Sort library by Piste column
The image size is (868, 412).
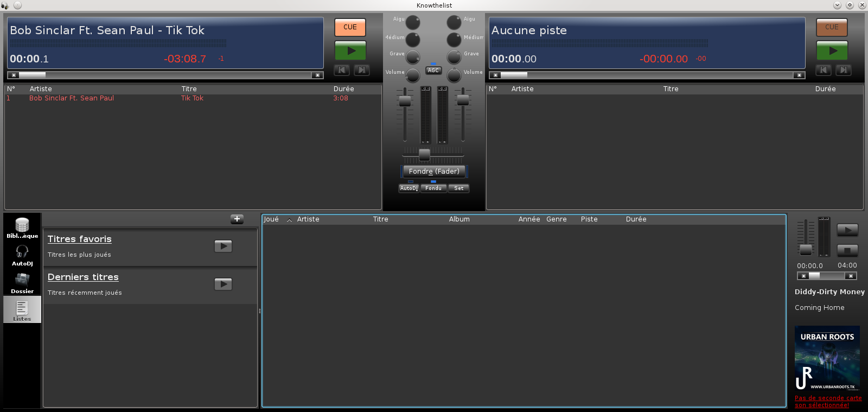[601, 219]
